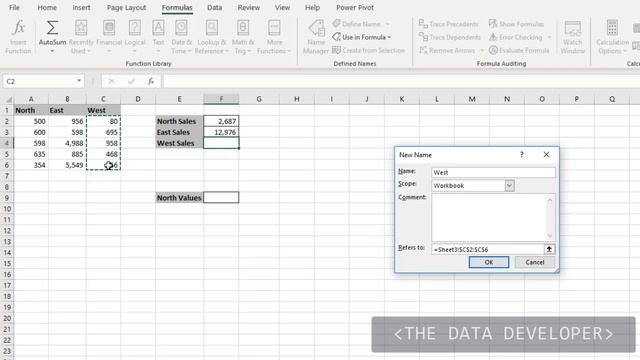Select the North Sales value 2,687
Image resolution: width=640 pixels, height=360 pixels.
click(x=221, y=121)
